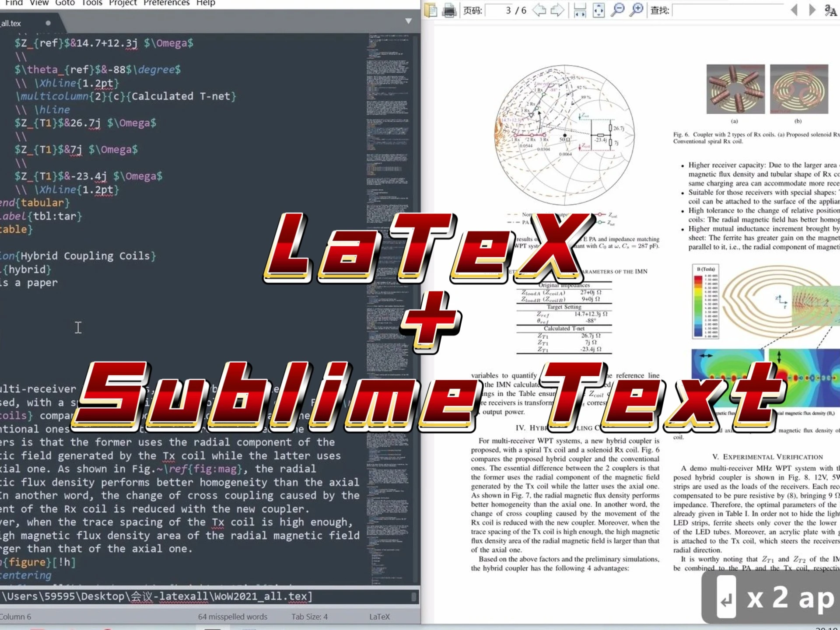The width and height of the screenshot is (840, 630).
Task: Click the fit width icon
Action: 580,10
